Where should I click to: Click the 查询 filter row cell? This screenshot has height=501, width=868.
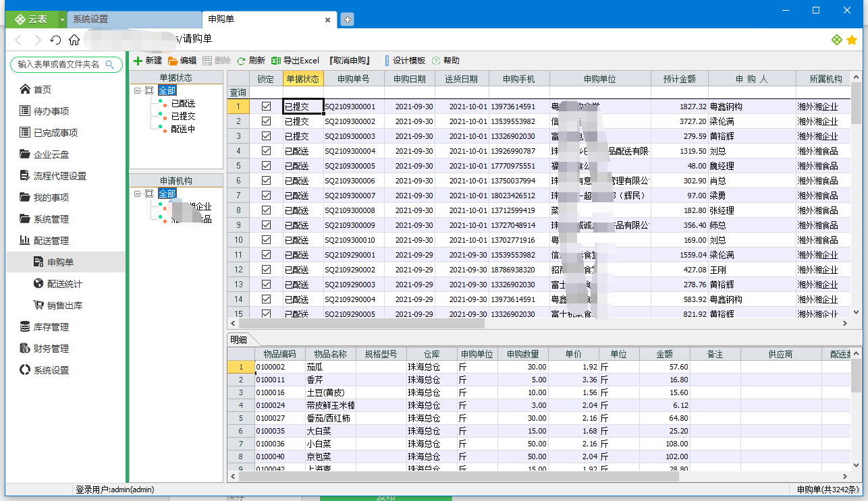238,92
